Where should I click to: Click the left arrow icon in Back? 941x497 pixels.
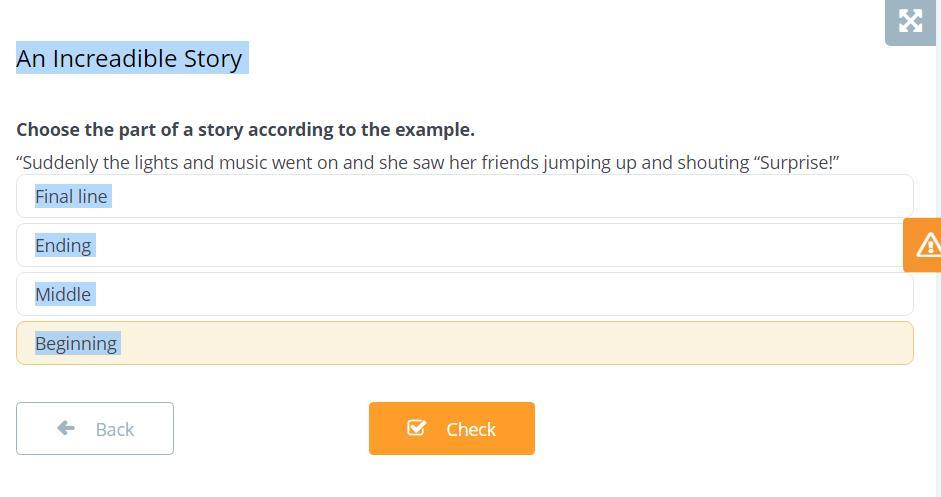[x=66, y=428]
